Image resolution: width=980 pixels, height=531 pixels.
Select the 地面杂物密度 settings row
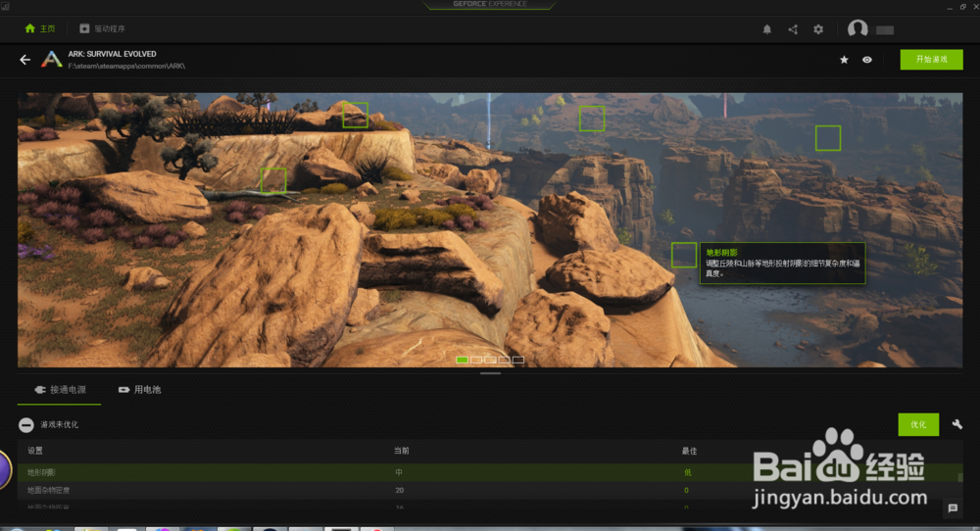coord(489,491)
